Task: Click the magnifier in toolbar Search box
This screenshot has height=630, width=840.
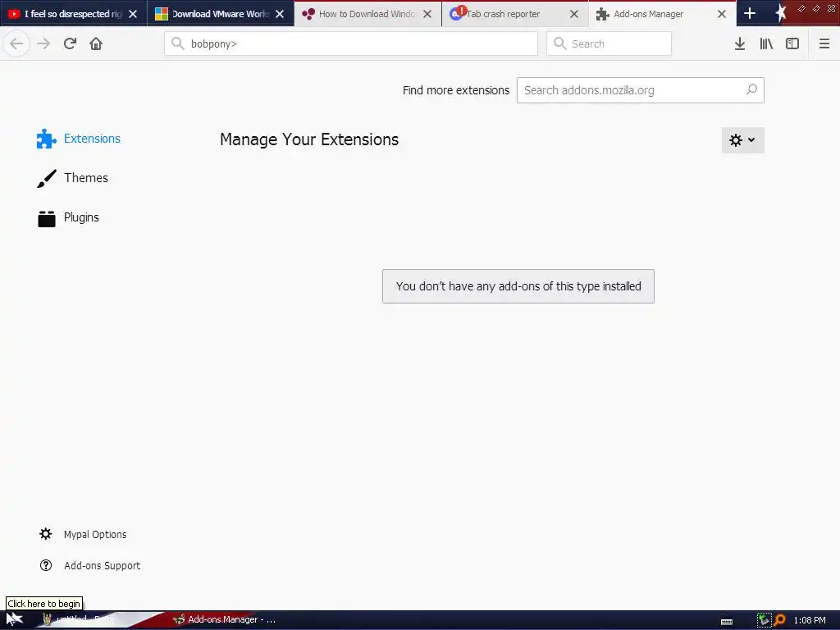Action: [x=559, y=43]
